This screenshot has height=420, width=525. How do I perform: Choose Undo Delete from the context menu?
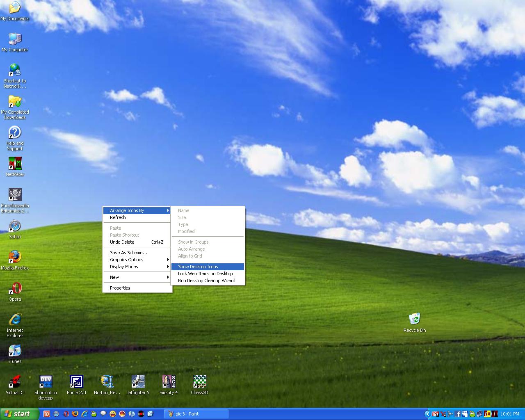click(x=137, y=242)
